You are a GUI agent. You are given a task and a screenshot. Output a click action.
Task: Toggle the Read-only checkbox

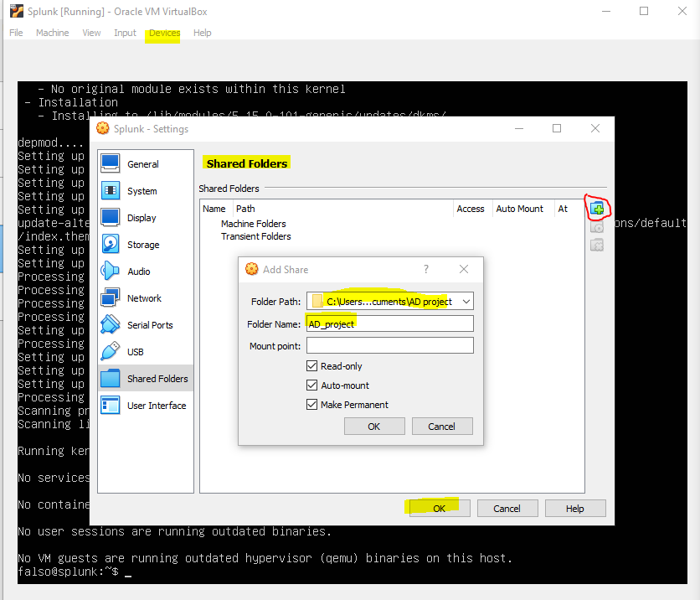coord(311,366)
